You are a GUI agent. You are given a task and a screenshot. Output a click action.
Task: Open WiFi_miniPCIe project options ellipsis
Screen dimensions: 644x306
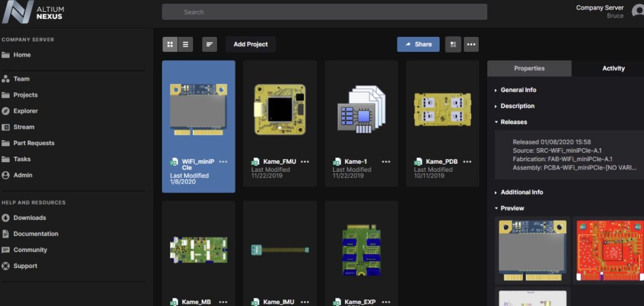pos(223,162)
